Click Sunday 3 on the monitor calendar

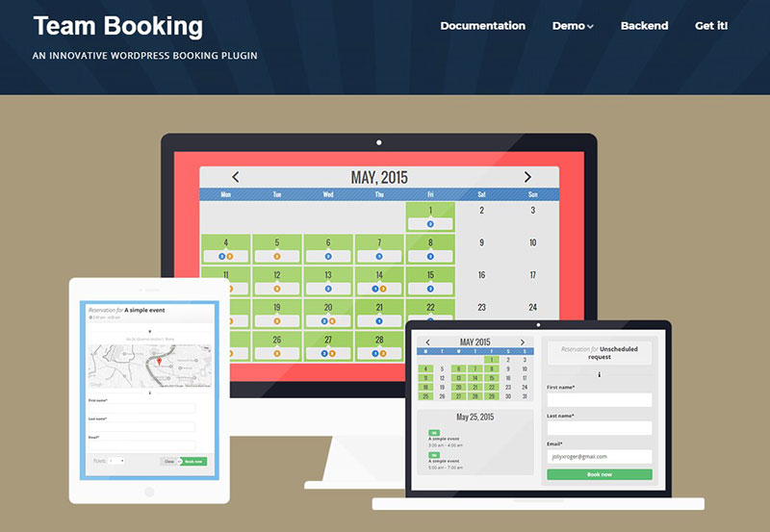point(533,210)
